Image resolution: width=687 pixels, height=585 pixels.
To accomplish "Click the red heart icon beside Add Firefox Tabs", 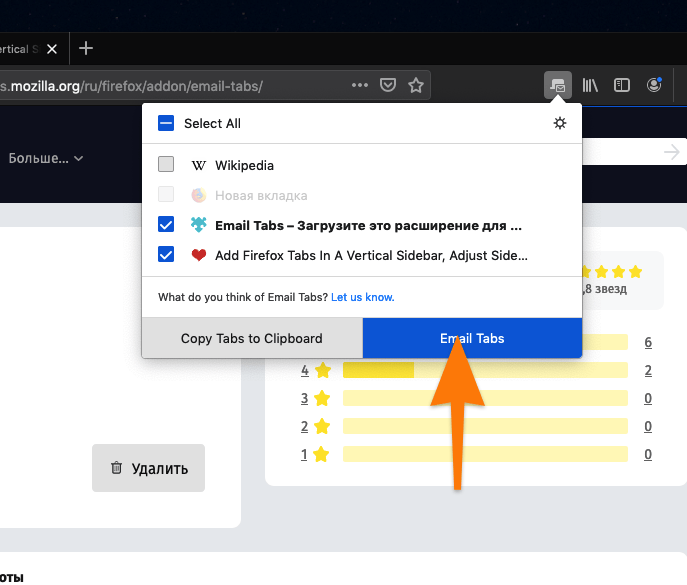I will (198, 255).
